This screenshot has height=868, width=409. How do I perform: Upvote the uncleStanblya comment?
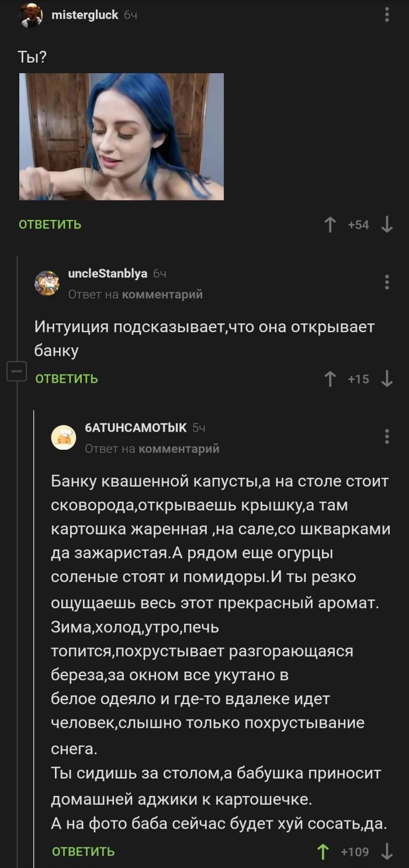[x=331, y=379]
